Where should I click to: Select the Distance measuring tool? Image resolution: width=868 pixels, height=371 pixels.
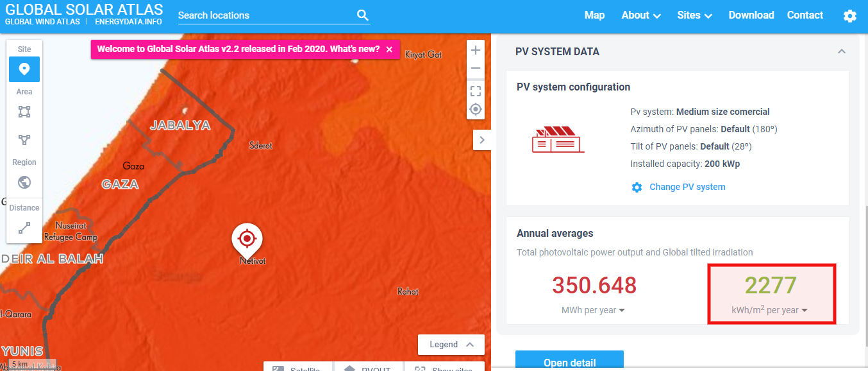pyautogui.click(x=24, y=228)
